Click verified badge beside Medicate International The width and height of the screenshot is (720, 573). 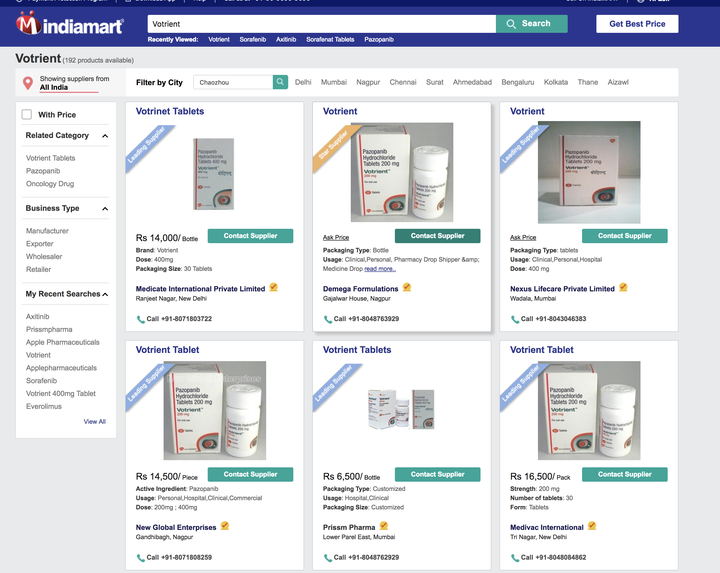pos(274,287)
